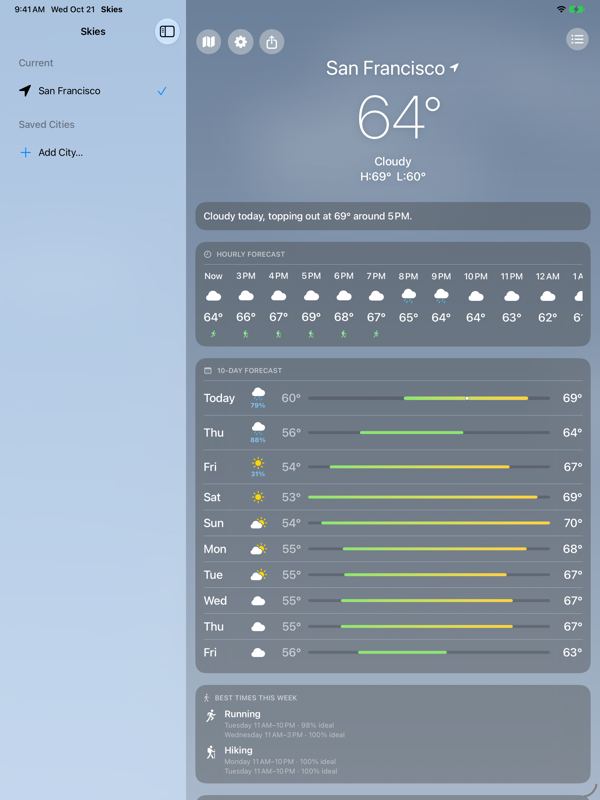The image size is (600, 800).
Task: Click the running figure icon under 6PM
Action: coord(344,334)
